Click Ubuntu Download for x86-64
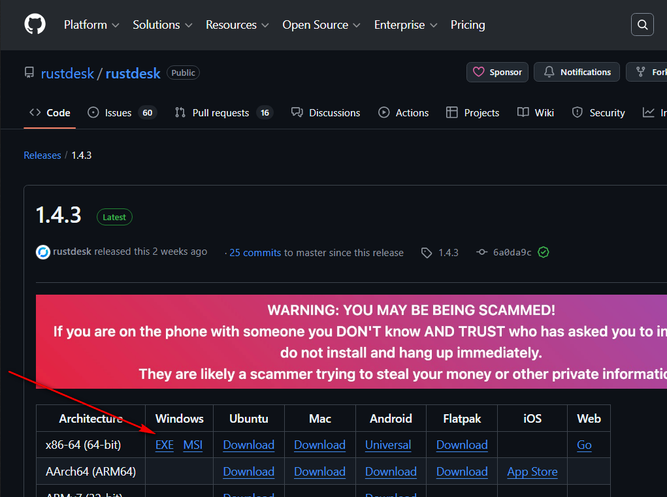The height and width of the screenshot is (497, 667). pyautogui.click(x=248, y=445)
